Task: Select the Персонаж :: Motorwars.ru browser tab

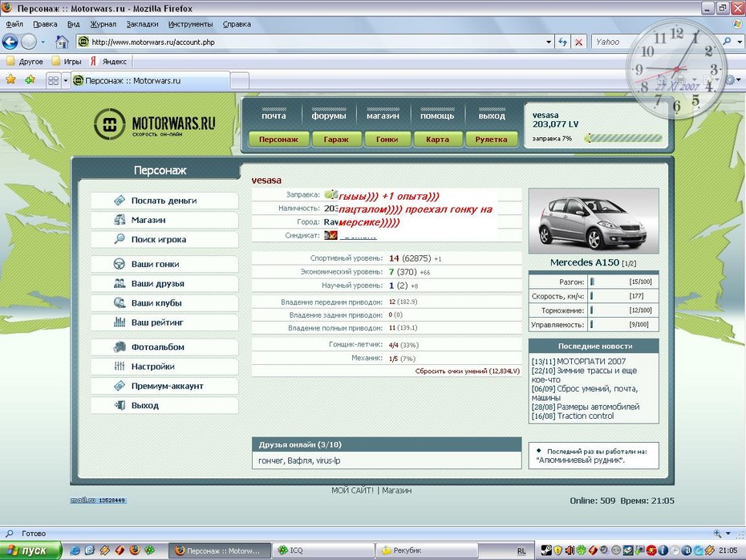Action: (x=152, y=80)
